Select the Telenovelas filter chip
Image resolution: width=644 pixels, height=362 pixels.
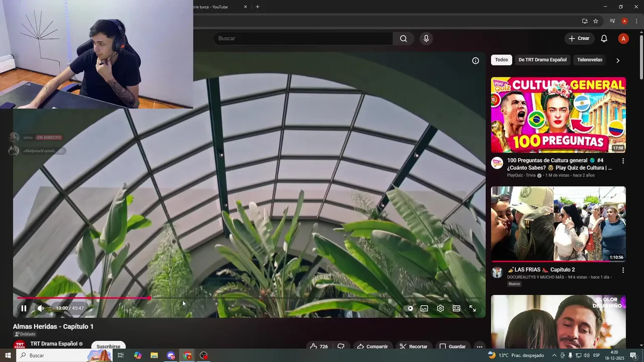(590, 60)
